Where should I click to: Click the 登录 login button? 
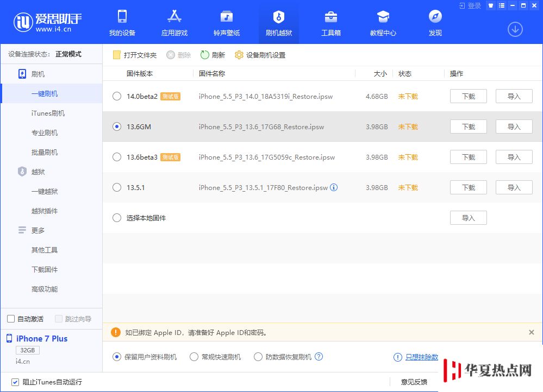click(470, 5)
